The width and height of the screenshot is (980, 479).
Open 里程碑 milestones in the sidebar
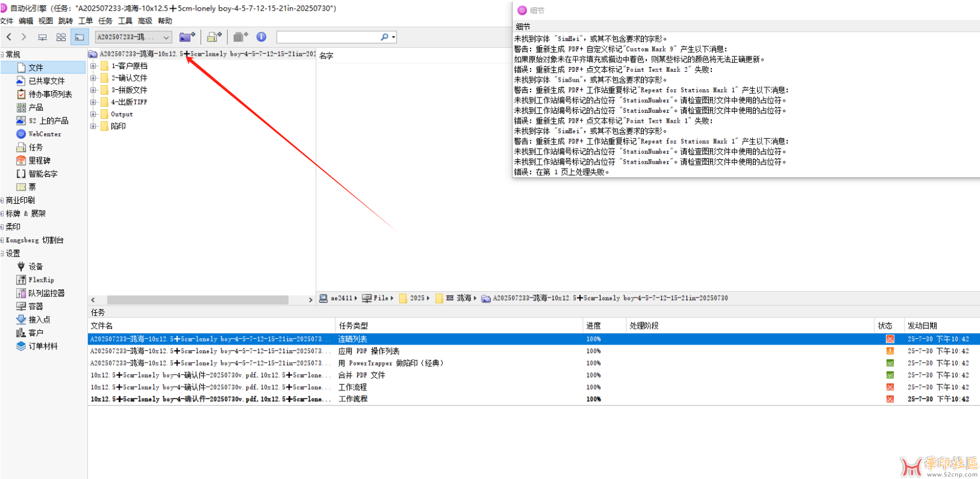(x=39, y=160)
